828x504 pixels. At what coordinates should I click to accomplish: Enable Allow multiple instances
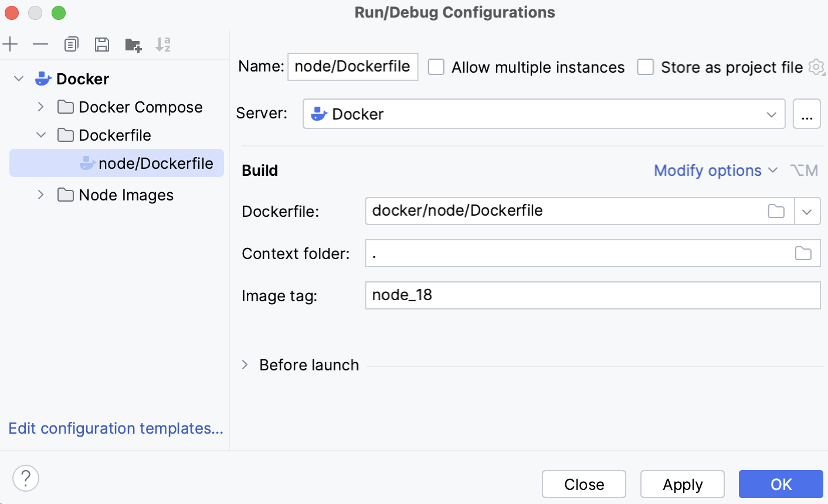click(436, 67)
